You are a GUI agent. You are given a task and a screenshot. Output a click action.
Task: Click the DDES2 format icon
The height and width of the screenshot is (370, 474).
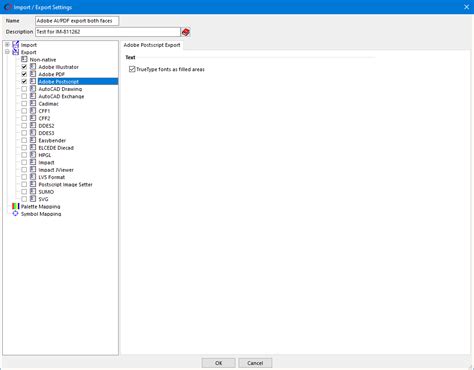click(33, 125)
